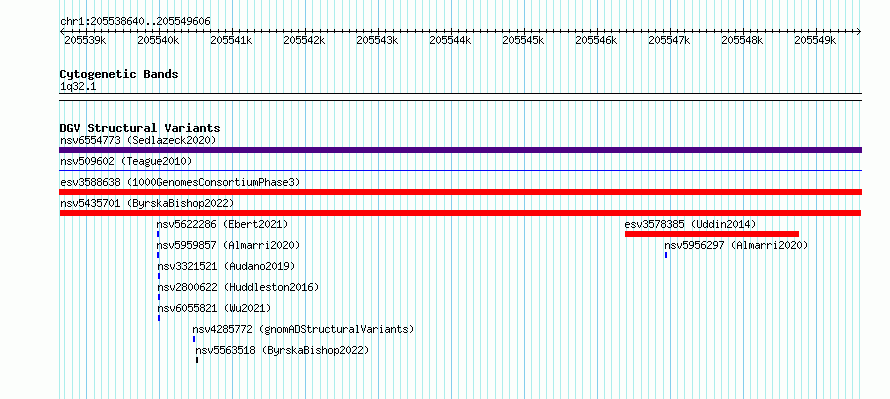This screenshot has width=890, height=399.
Task: Click nsv6055821 (Wu2021) label
Action: (214, 308)
